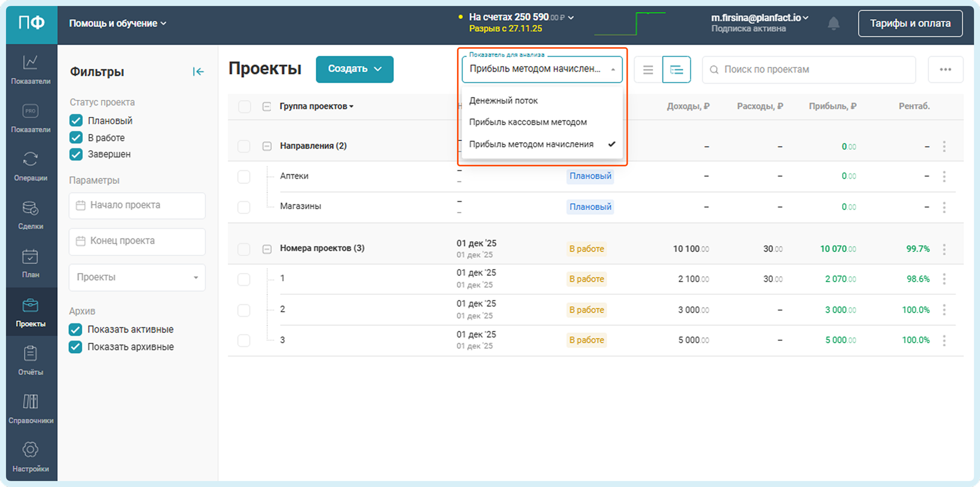Uncheck the Плановый status filter
980x487 pixels.
pyautogui.click(x=76, y=121)
